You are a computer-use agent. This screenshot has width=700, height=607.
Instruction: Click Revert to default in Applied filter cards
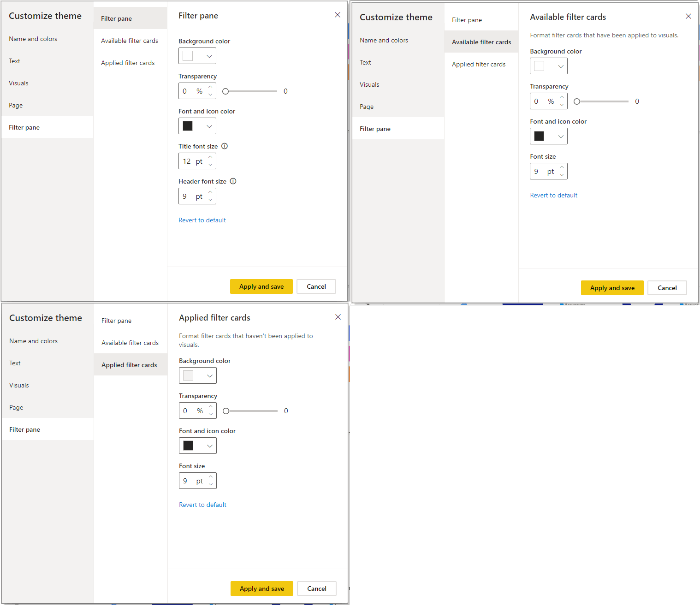[x=202, y=505]
